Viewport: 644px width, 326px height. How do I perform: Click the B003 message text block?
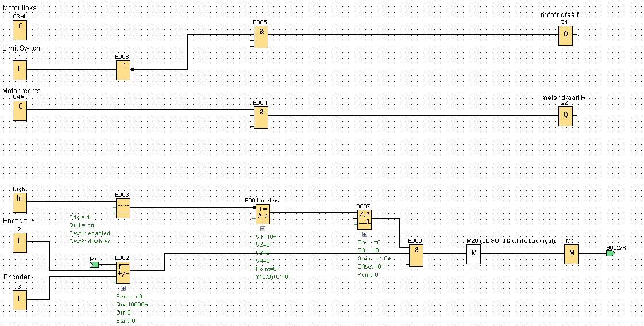click(x=123, y=208)
